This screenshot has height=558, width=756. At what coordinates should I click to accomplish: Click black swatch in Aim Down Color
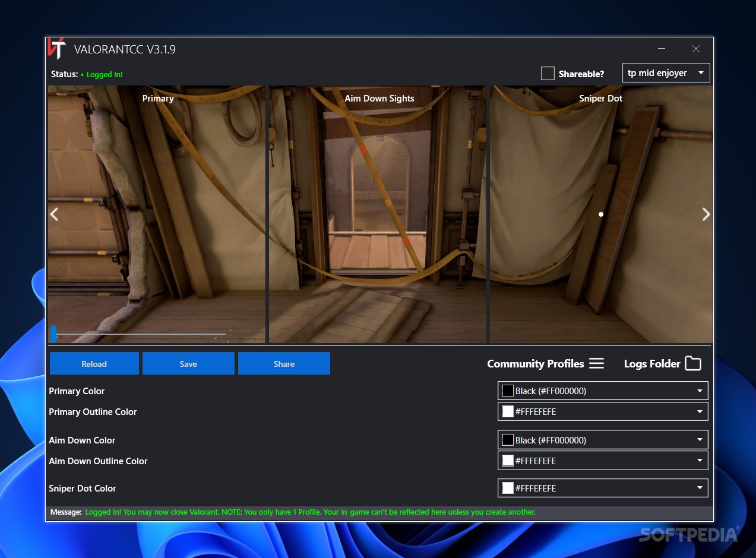tap(508, 440)
